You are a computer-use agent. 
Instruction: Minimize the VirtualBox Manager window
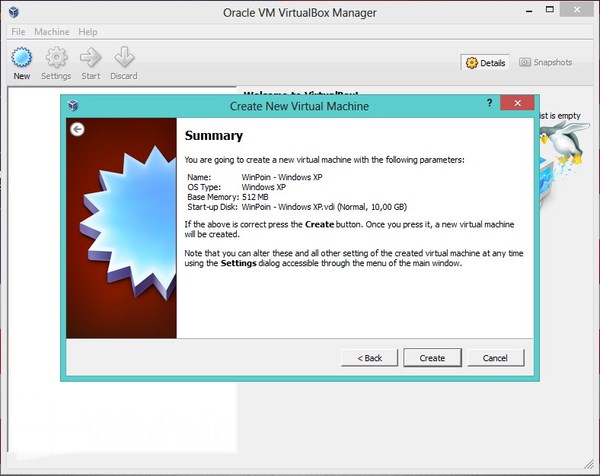529,11
